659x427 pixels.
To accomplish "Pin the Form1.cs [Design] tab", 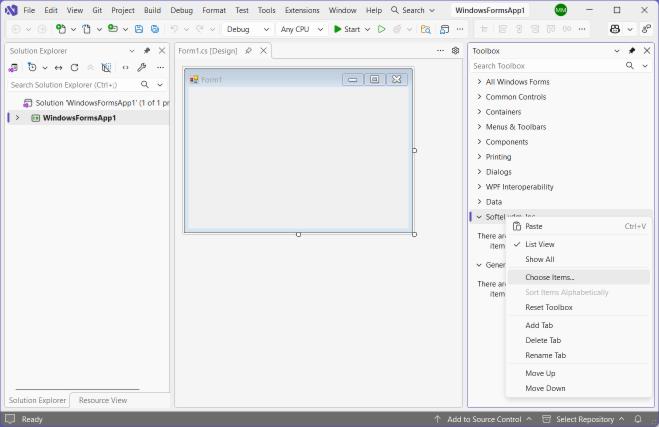I will click(248, 51).
